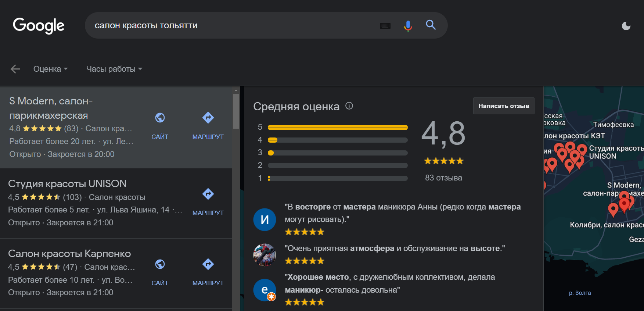The width and height of the screenshot is (644, 311).
Task: Click the results list scrollbar thumb
Action: (x=236, y=110)
